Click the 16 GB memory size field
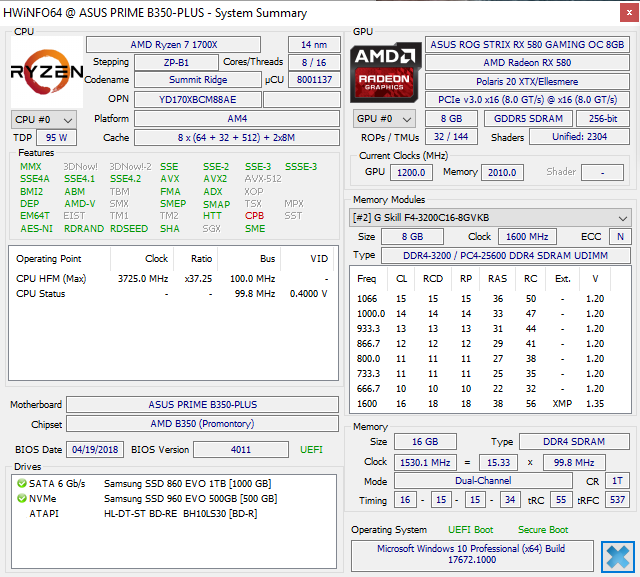 point(425,442)
